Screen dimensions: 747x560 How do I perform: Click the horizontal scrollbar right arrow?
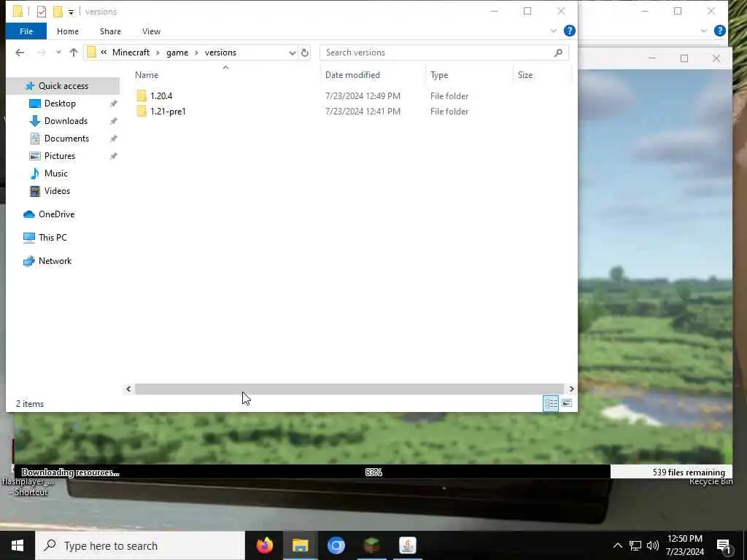pyautogui.click(x=571, y=389)
